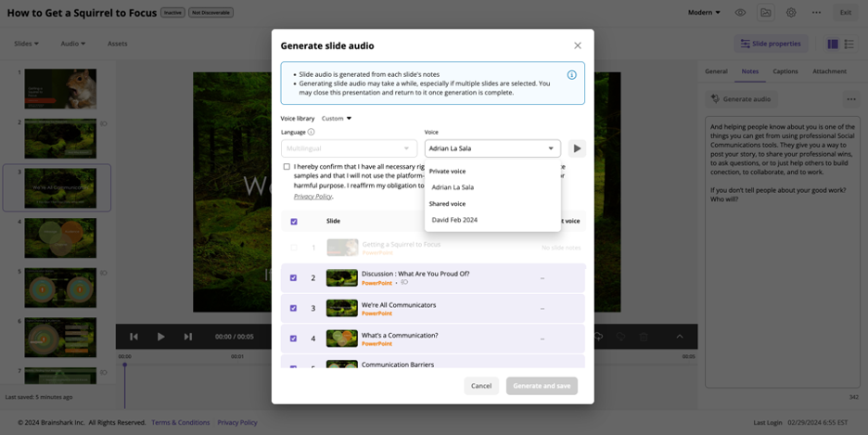Click Generate audio in Notes panel
The height and width of the screenshot is (435, 868).
tap(741, 99)
